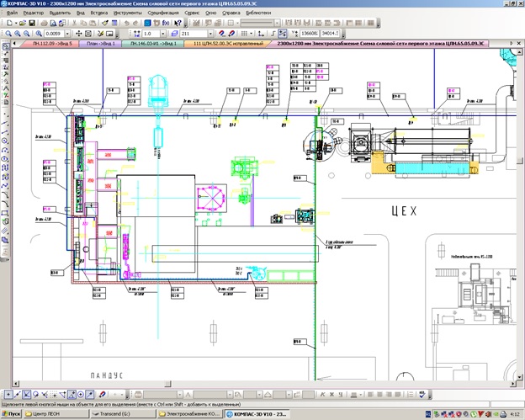Select the hatching tool on left toolbar

coord(5,231)
